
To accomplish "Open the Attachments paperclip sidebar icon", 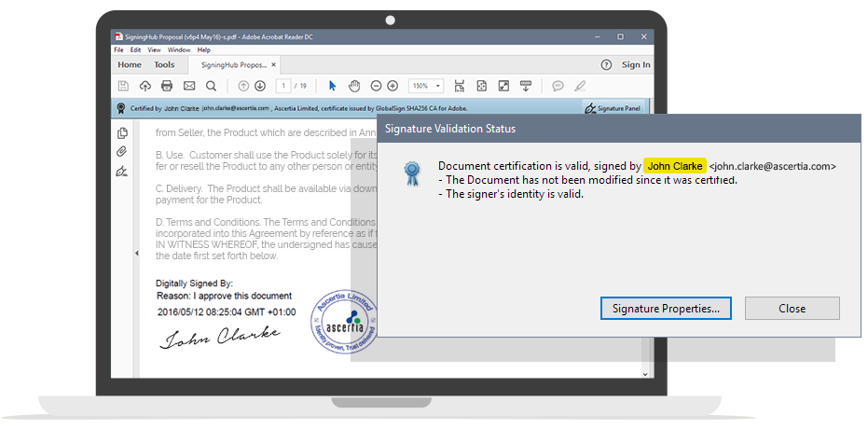I will [x=121, y=152].
